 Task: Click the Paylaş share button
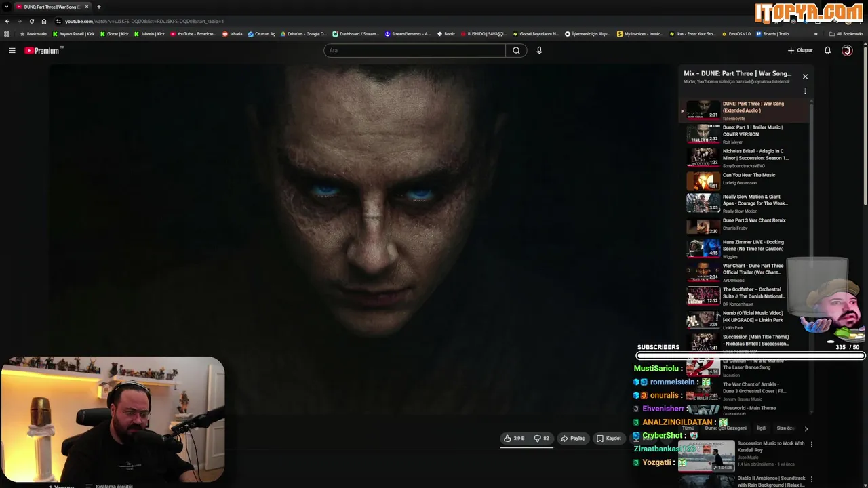[x=573, y=439]
